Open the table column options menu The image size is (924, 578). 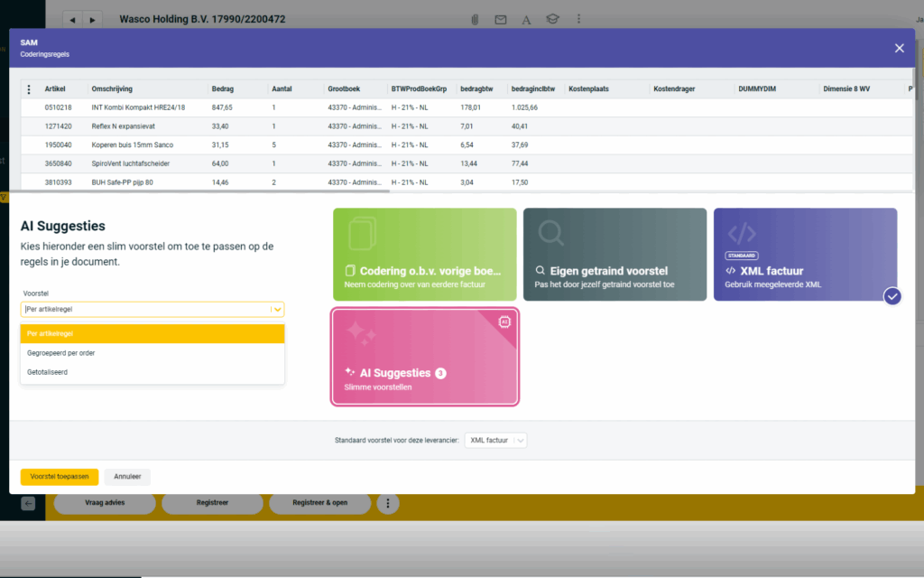29,89
